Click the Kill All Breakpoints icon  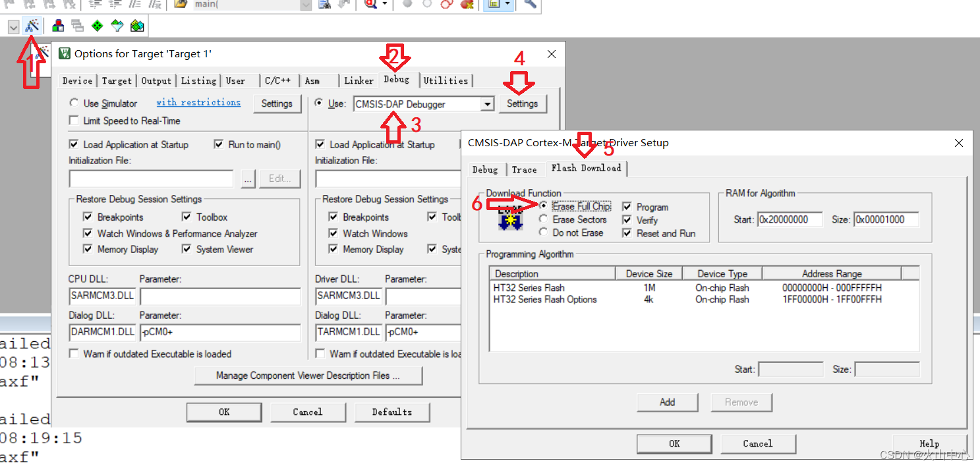coord(467,5)
